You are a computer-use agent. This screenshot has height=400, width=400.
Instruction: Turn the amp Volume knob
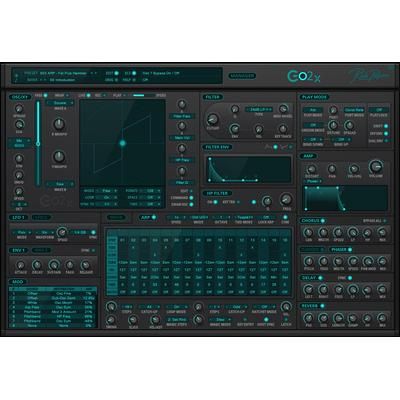click(376, 166)
